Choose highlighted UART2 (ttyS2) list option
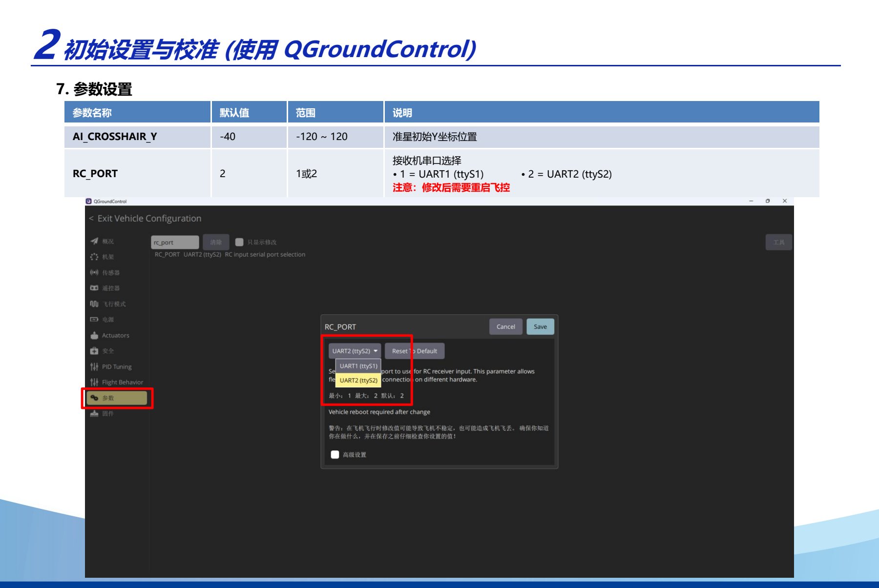Viewport: 879px width, 588px height. 358,380
